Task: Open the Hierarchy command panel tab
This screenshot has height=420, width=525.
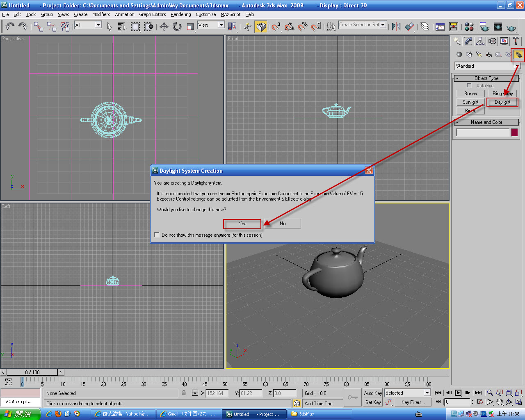Action: pyautogui.click(x=481, y=41)
